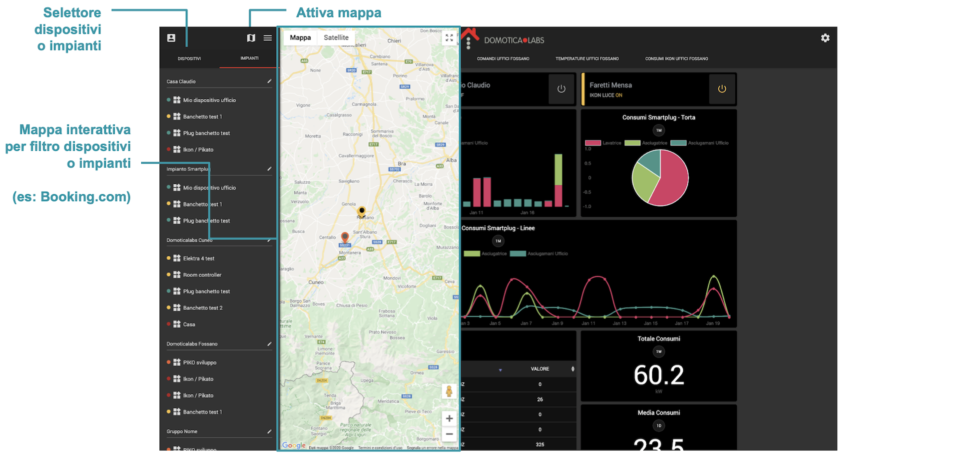Select the Street View pegman on map
980x457 pixels.
point(449,391)
